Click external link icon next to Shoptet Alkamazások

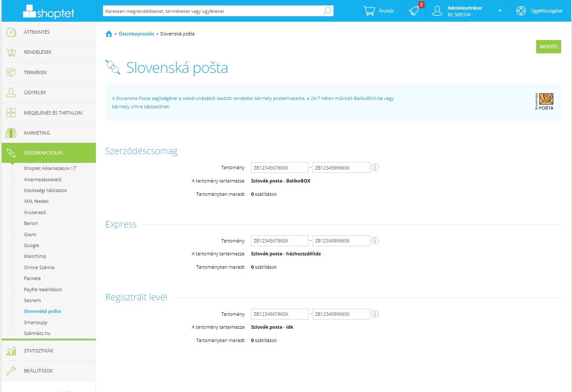74,168
